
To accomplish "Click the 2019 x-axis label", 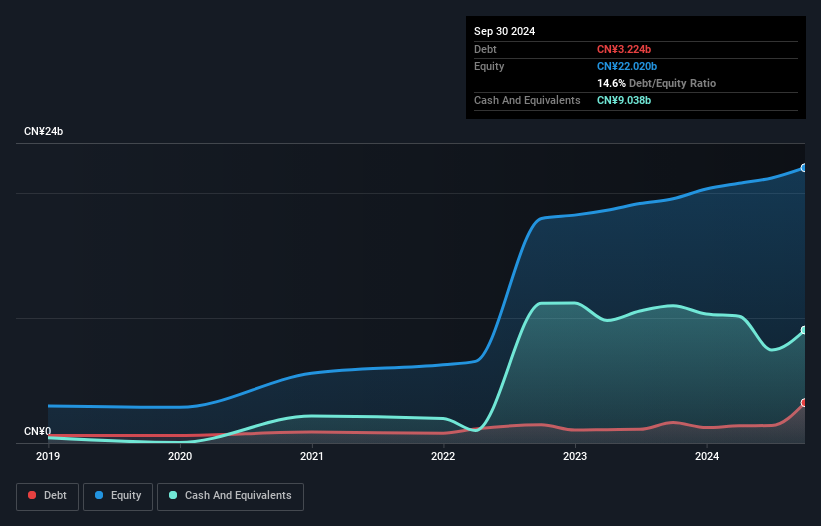I will [x=48, y=456].
